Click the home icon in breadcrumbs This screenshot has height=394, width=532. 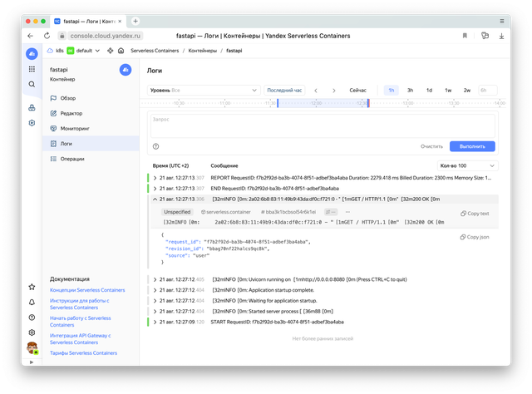(x=121, y=51)
